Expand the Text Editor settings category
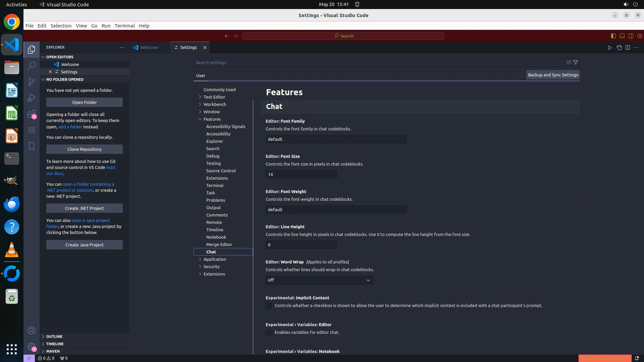Viewport: 644px width, 362px height. point(214,97)
